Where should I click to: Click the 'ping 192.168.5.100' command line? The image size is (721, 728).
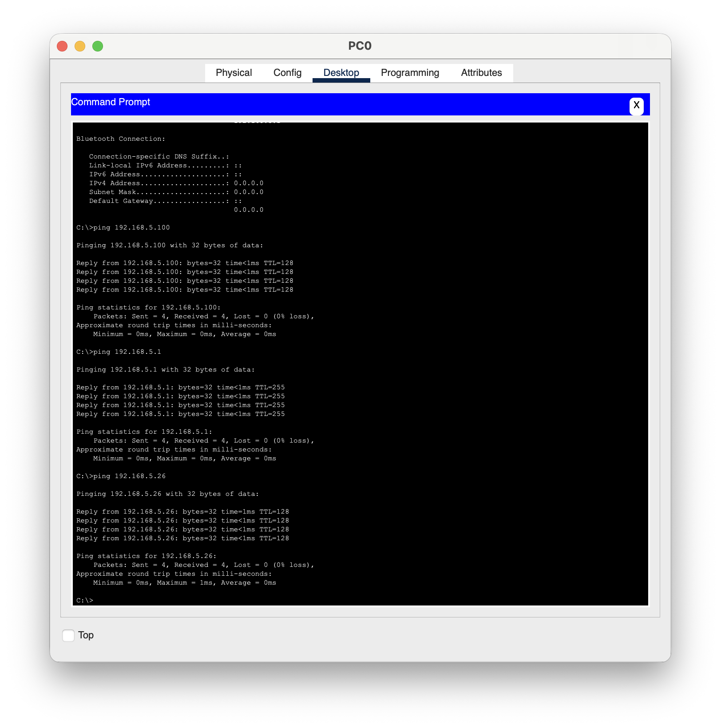(x=123, y=227)
